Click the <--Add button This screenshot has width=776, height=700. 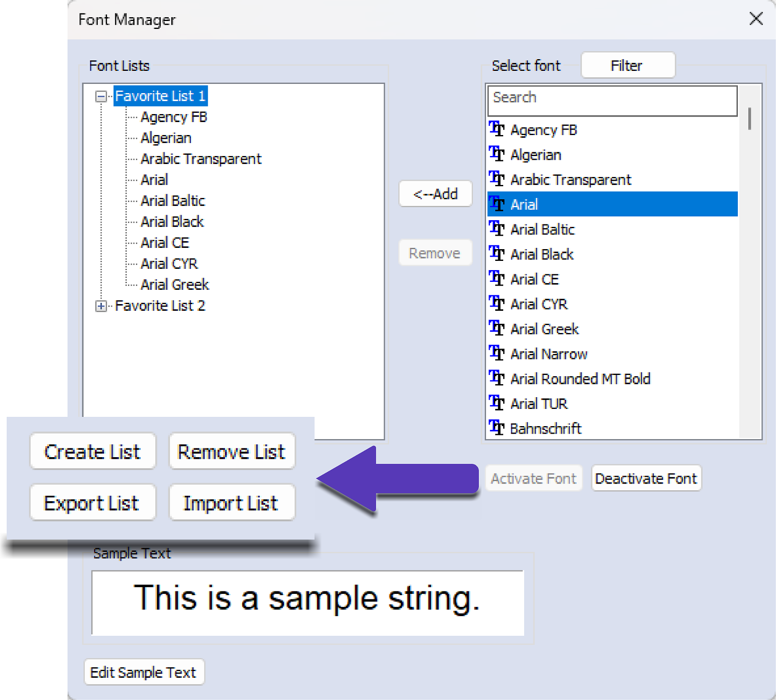435,194
